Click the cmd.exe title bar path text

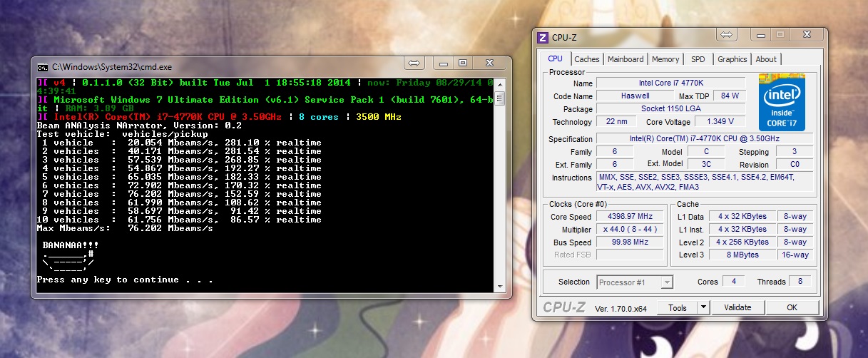click(112, 66)
